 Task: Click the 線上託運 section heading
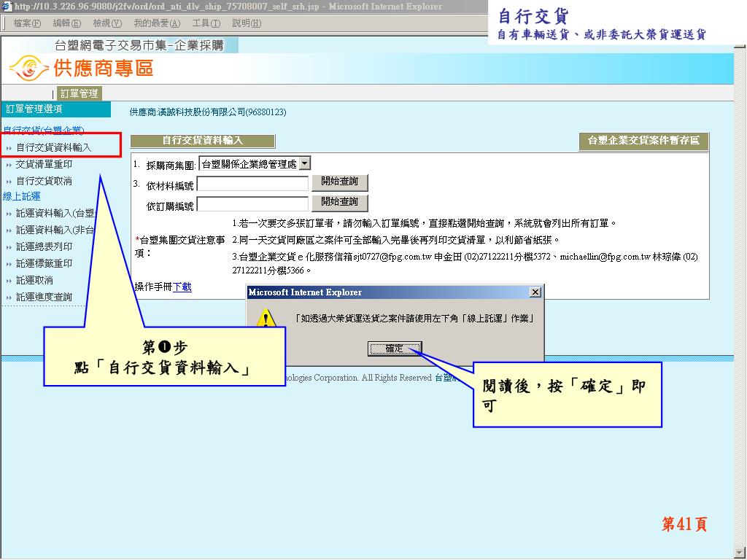pos(21,196)
